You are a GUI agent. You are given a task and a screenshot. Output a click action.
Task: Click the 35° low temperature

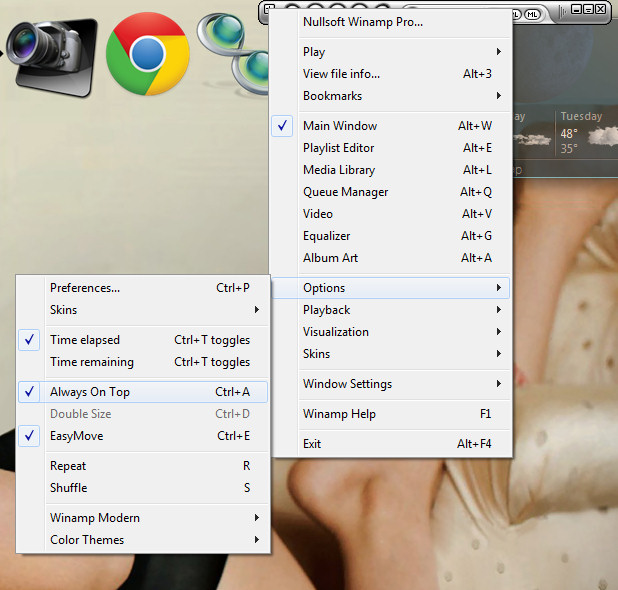coord(569,149)
